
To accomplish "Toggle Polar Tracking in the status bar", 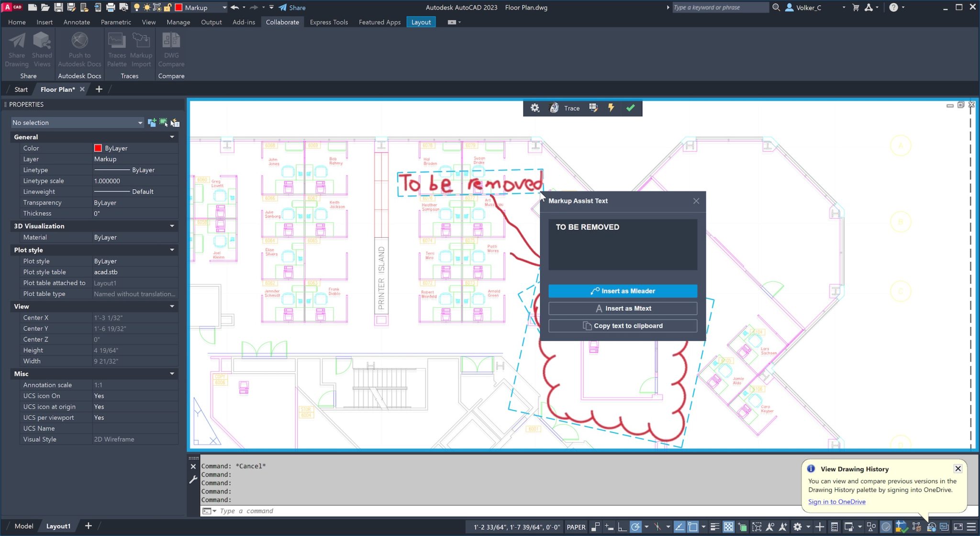I will click(635, 526).
